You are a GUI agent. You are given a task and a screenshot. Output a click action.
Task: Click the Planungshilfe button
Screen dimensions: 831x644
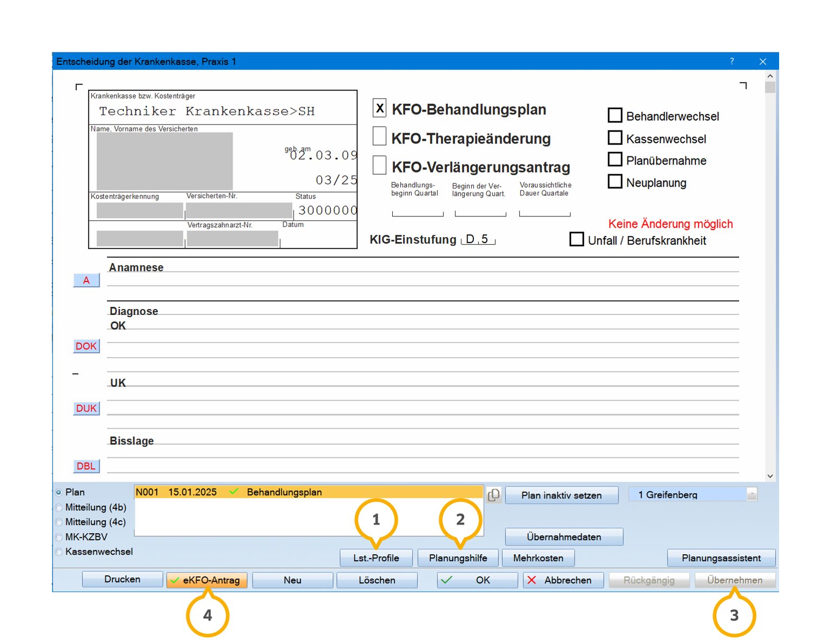(x=458, y=558)
